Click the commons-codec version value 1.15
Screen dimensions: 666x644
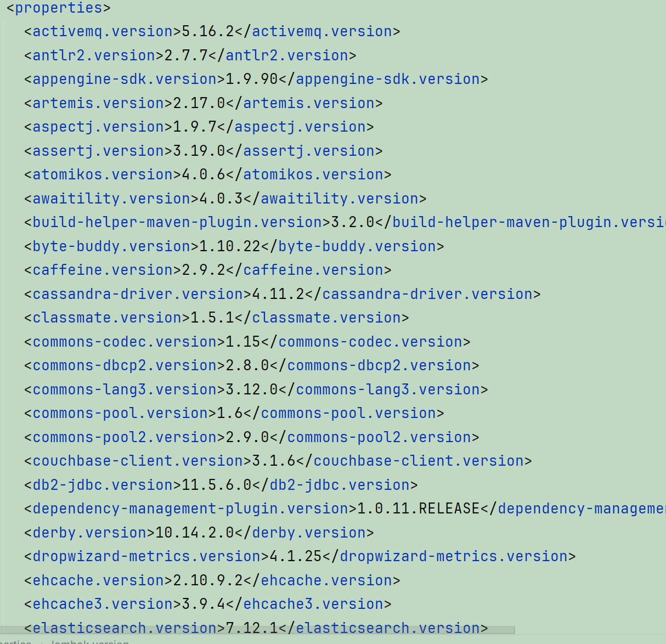pos(243,342)
